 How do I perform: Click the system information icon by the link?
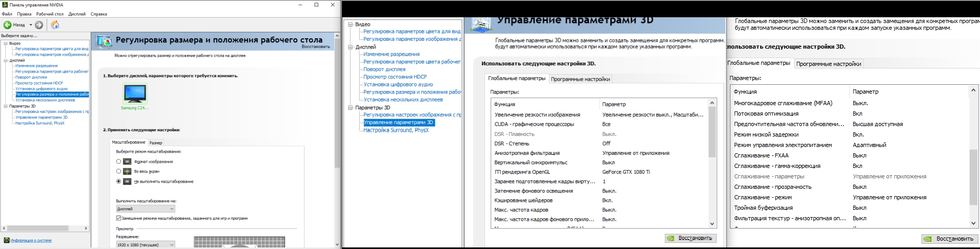[7, 241]
